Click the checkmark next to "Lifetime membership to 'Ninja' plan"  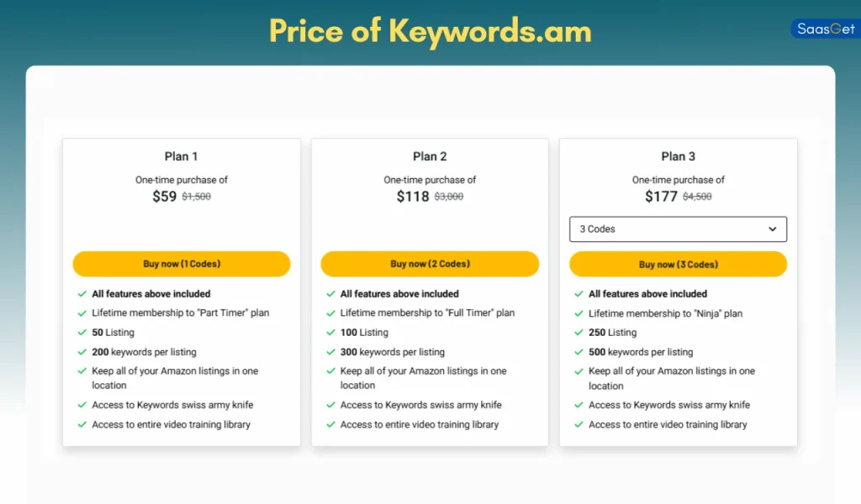578,313
